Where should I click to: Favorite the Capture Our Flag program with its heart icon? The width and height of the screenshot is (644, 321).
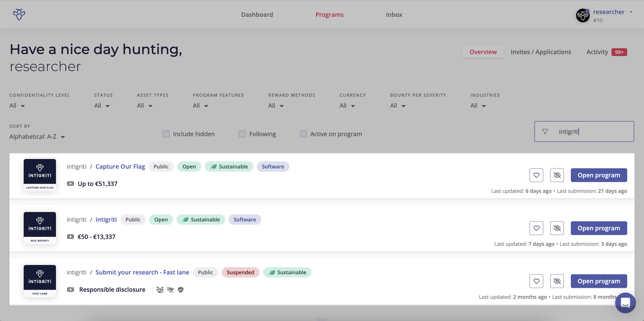click(x=536, y=175)
